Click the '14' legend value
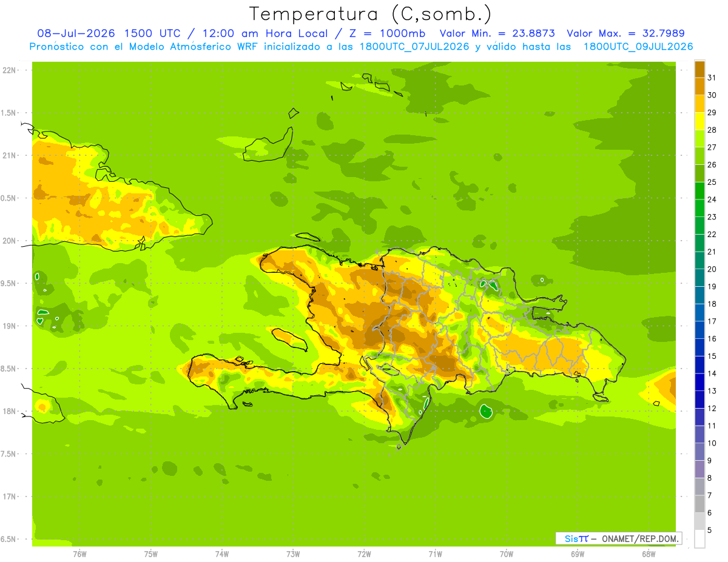This screenshot has width=728, height=562. coord(712,373)
